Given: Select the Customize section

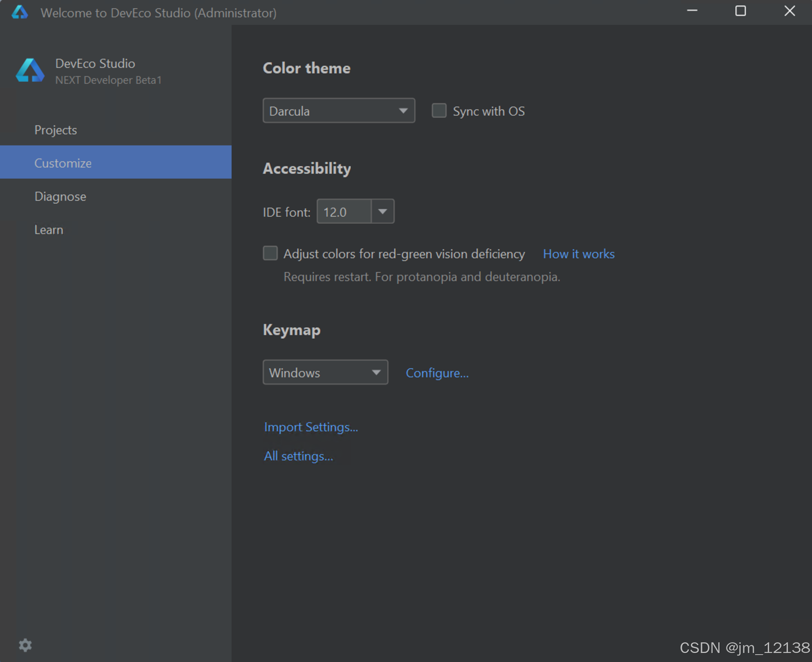Looking at the screenshot, I should (x=116, y=163).
